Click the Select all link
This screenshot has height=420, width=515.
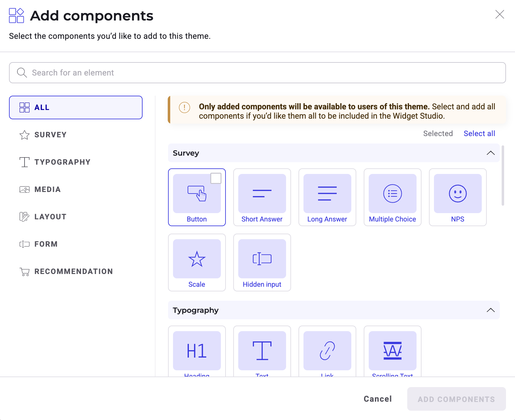[x=479, y=134]
